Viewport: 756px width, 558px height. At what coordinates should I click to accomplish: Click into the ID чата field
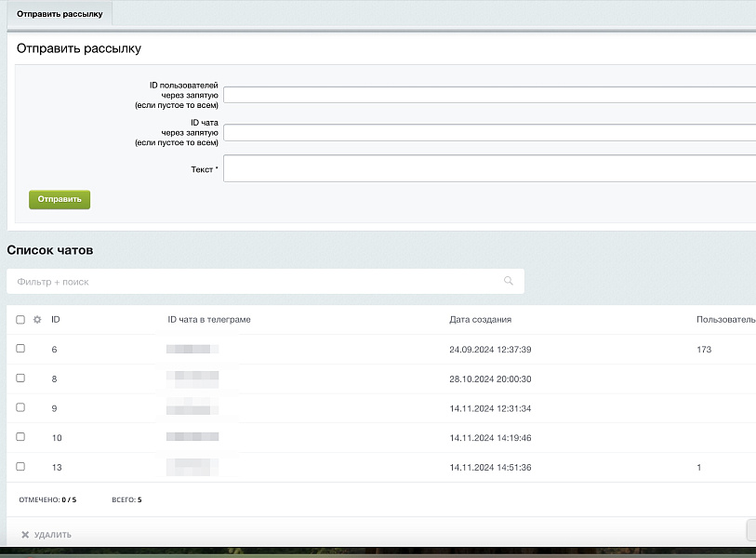489,132
